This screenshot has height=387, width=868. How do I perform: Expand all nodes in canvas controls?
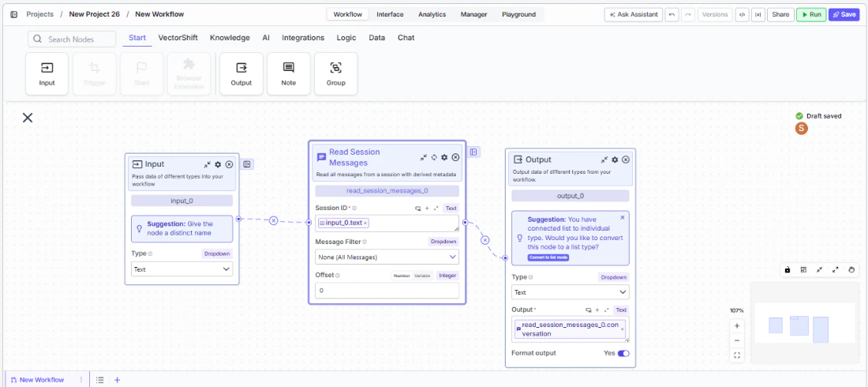coord(836,270)
